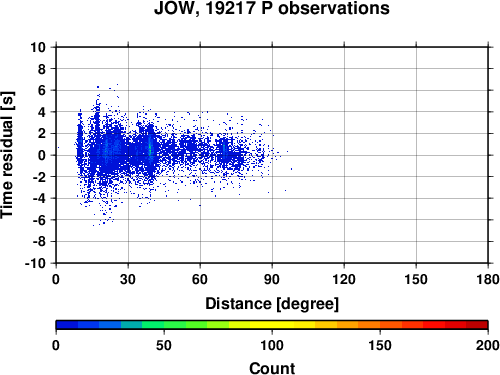The height and width of the screenshot is (375, 500).
Task: Click the y-axis tick label '-6'
Action: 39,220
